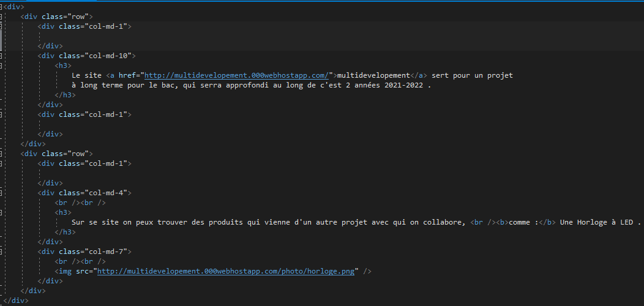Collapse the second div class="row" block
The image size is (644, 306).
click(1, 154)
